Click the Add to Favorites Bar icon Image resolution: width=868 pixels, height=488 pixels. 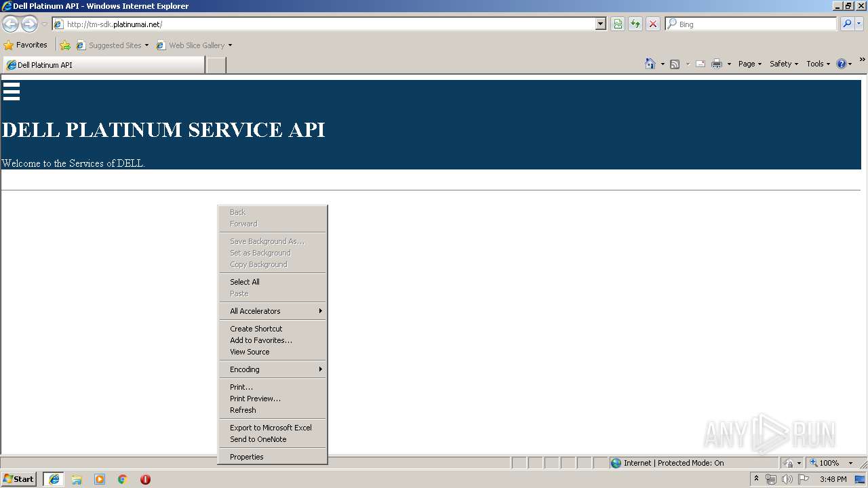click(x=65, y=45)
